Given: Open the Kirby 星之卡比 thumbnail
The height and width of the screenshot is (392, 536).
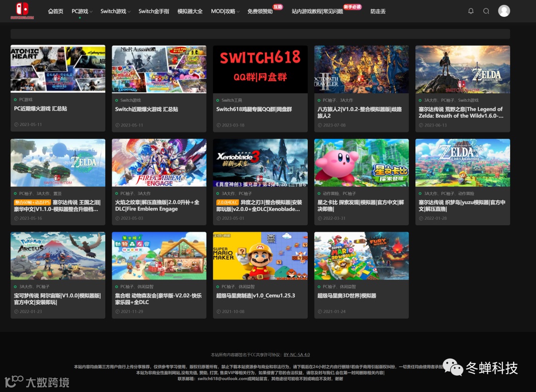Looking at the screenshot, I should (361, 163).
